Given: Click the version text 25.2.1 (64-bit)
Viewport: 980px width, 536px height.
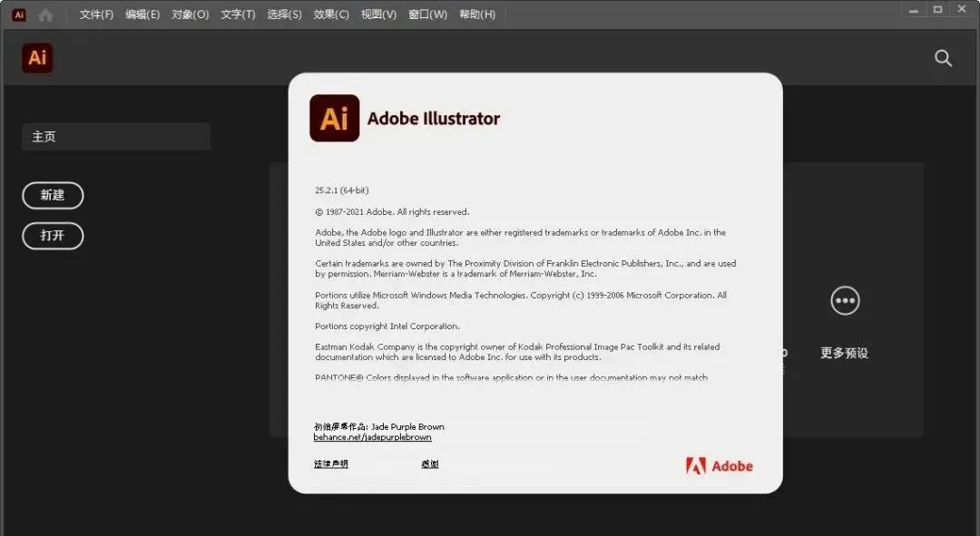Looking at the screenshot, I should [342, 190].
